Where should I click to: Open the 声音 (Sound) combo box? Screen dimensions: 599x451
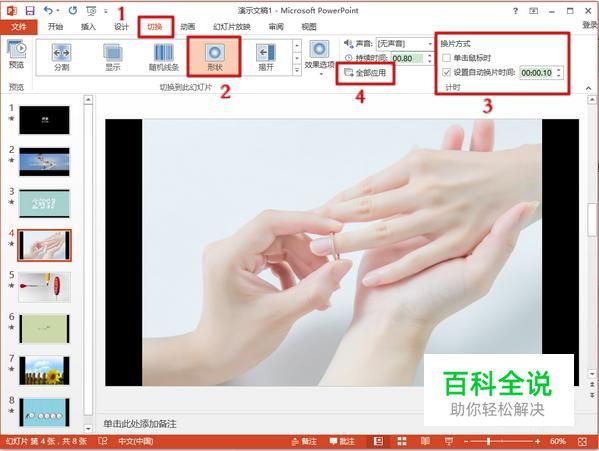click(x=404, y=44)
